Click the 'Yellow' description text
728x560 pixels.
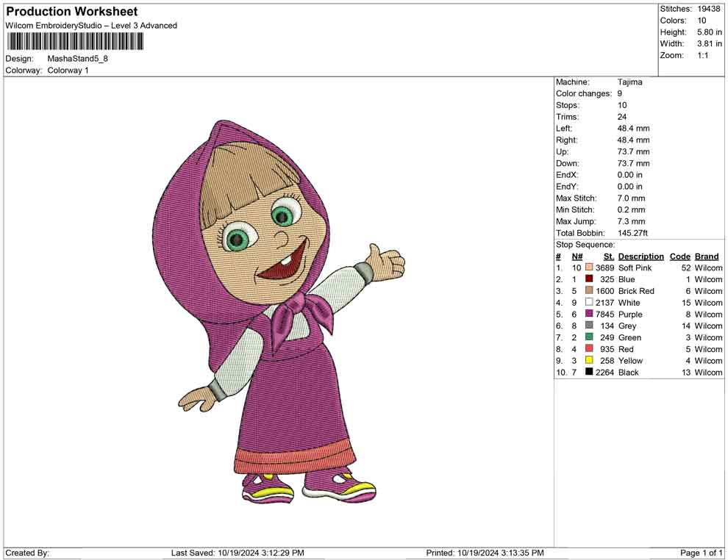[x=630, y=361]
